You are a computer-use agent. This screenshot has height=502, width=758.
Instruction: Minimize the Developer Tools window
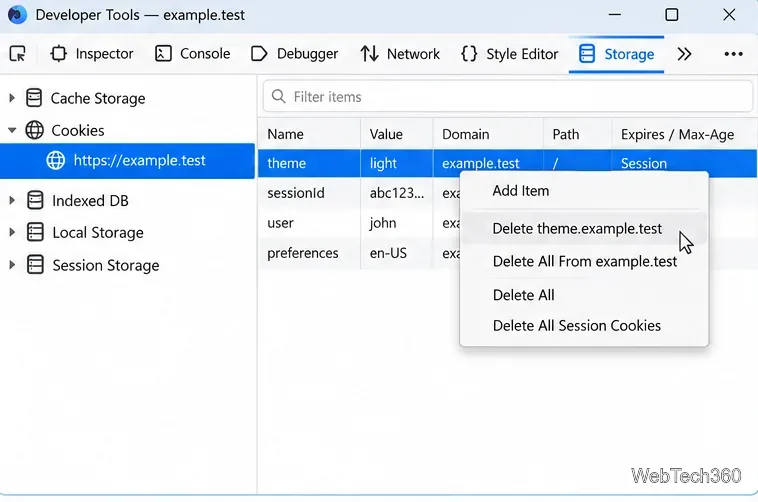pyautogui.click(x=614, y=15)
